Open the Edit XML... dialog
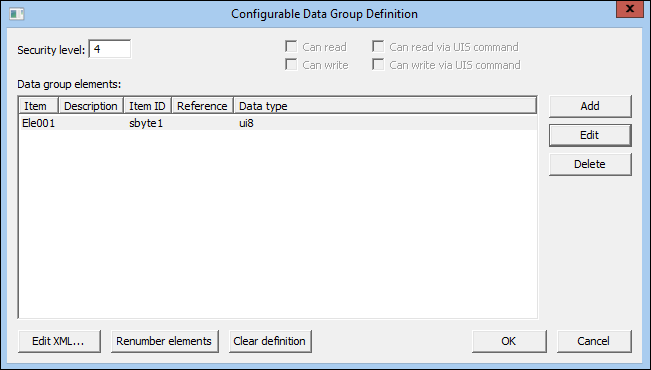 click(x=59, y=341)
